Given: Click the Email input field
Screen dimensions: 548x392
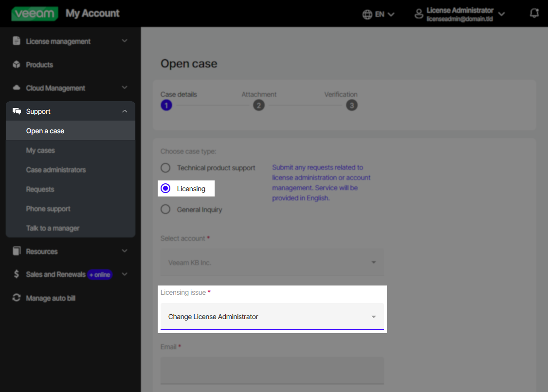Looking at the screenshot, I should pos(272,370).
